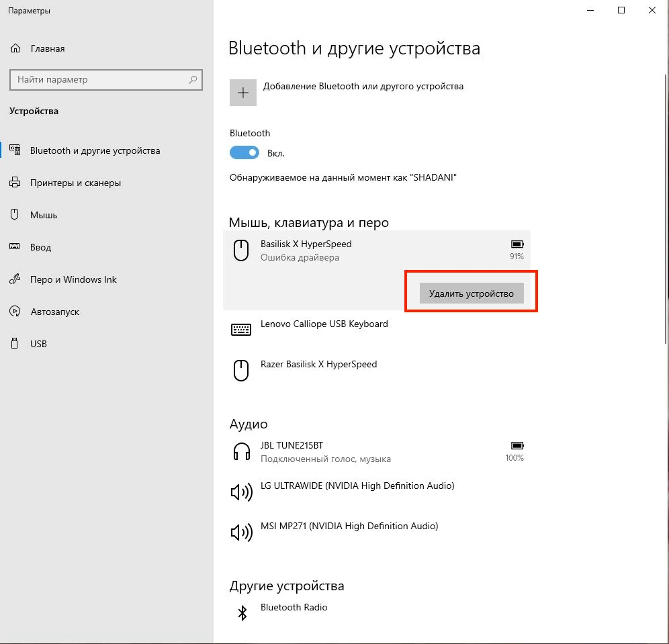Select Lenovo Calliope USB Keyboard entry

pos(324,324)
